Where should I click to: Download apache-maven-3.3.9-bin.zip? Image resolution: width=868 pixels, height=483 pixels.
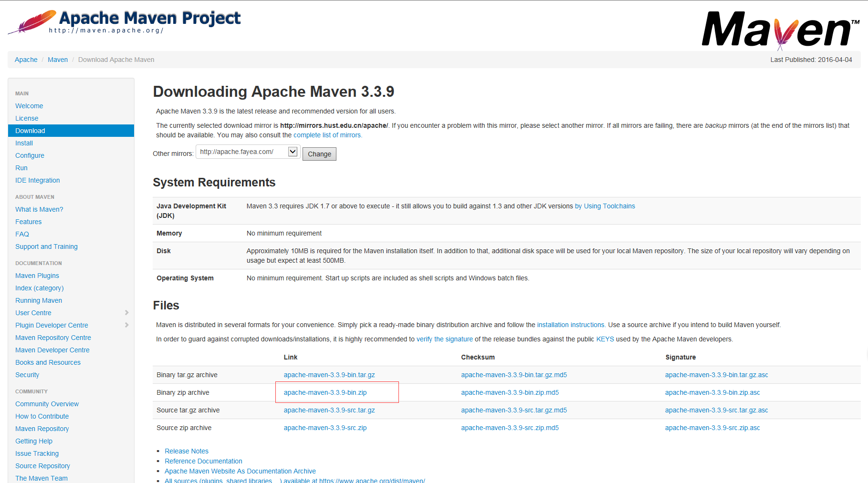pyautogui.click(x=325, y=392)
